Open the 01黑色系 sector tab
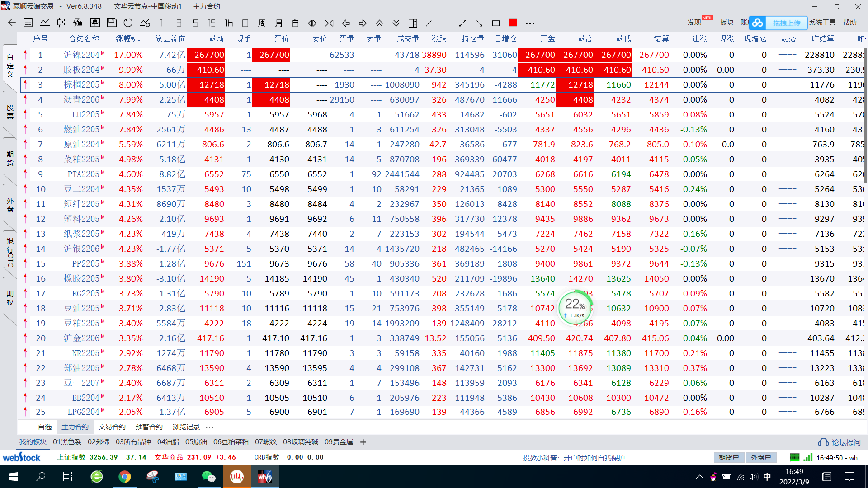 coord(67,442)
